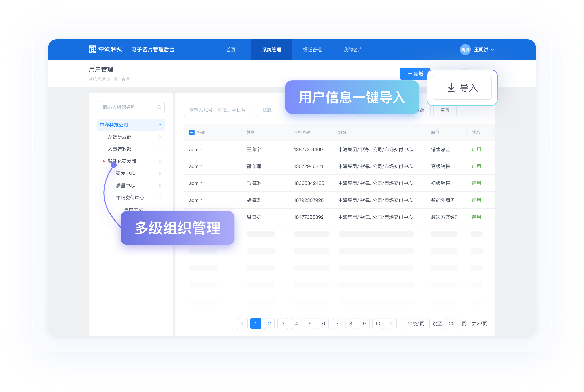Viewport: 584px width, 392px height.
Task: Click phone number 13877314460
Action: pyautogui.click(x=308, y=149)
